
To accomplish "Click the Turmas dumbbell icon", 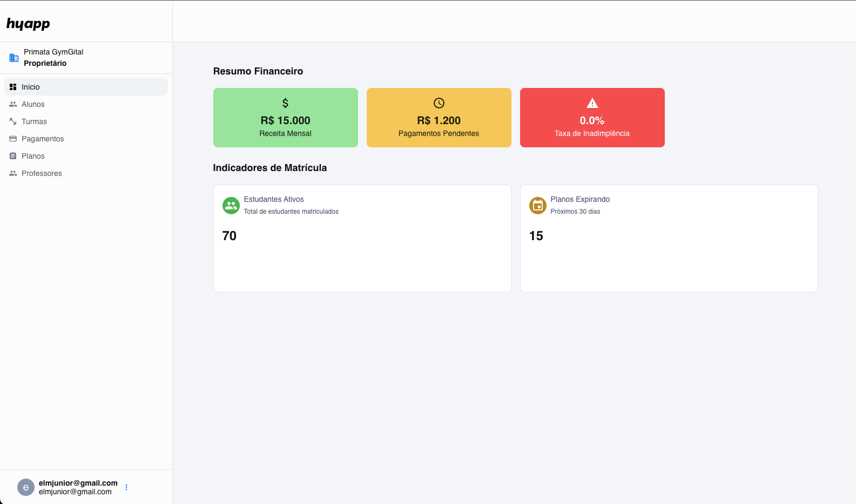I will [13, 121].
